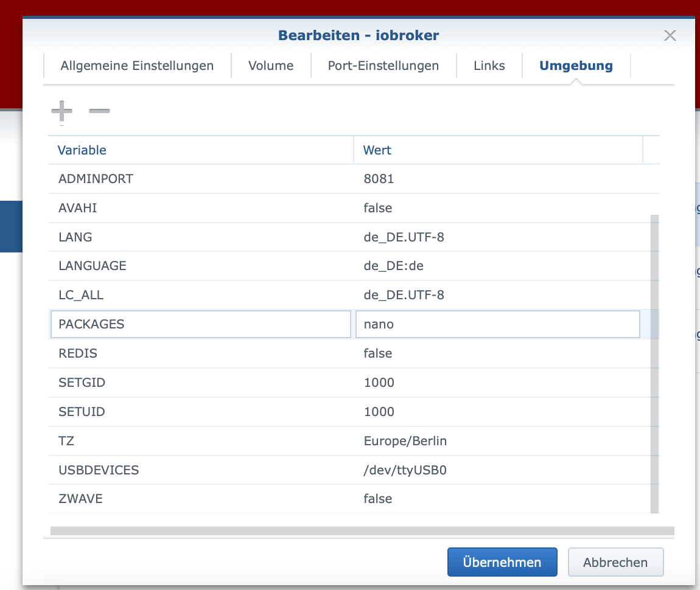Click the de_DE:de value cell
Screen dimensions: 700x590
click(498, 266)
